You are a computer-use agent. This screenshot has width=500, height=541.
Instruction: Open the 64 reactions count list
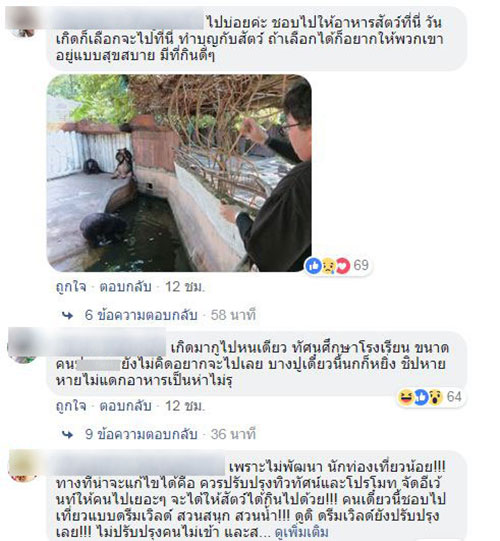454,396
